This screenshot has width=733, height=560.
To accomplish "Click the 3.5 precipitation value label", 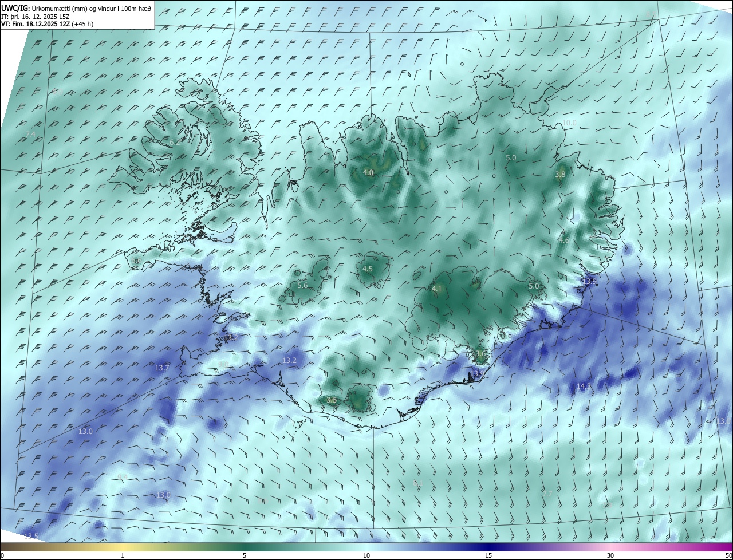I will pyautogui.click(x=332, y=400).
